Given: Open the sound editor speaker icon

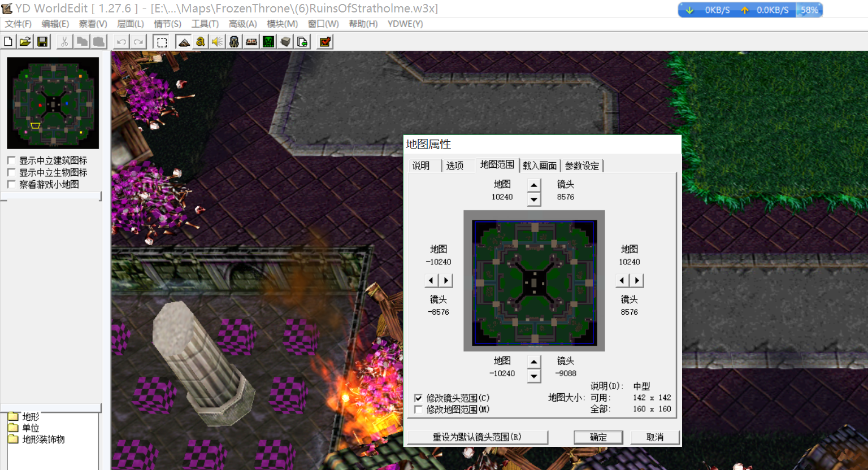Looking at the screenshot, I should tap(217, 42).
